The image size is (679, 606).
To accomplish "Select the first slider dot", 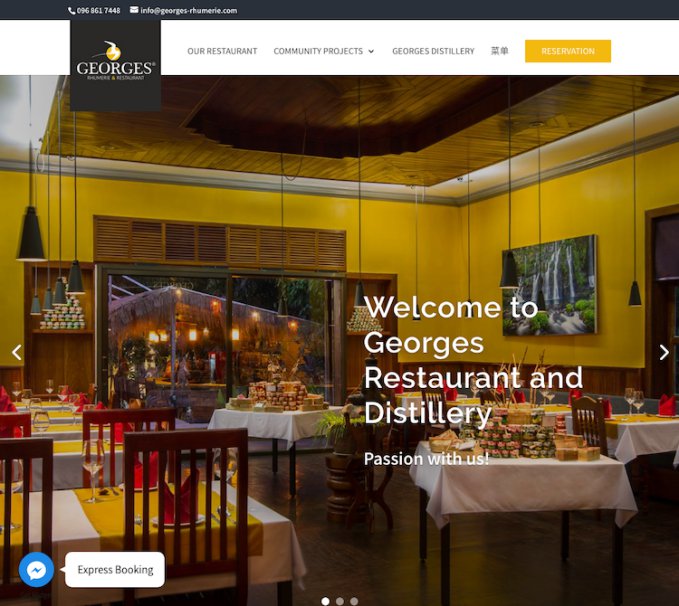I will (x=326, y=601).
